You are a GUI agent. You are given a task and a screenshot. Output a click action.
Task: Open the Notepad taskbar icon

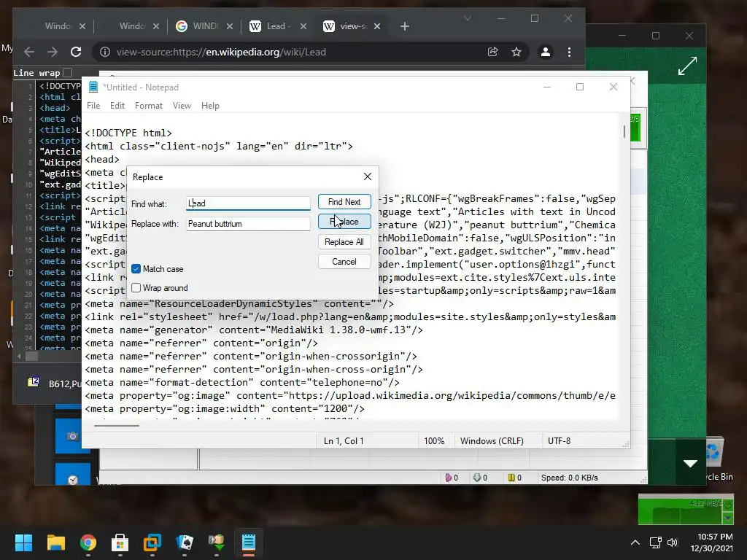coord(249,542)
